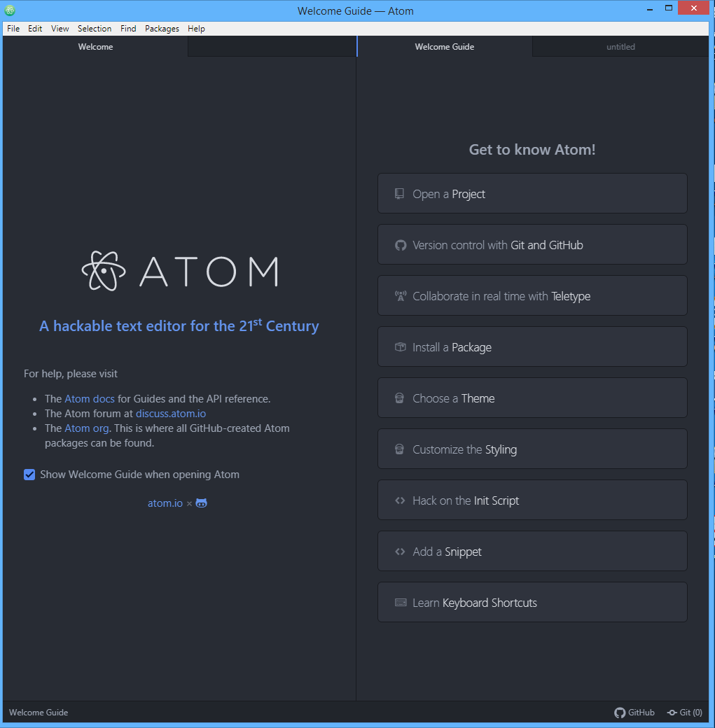
Task: Click the Welcome Guide label in status bar
Action: [39, 712]
